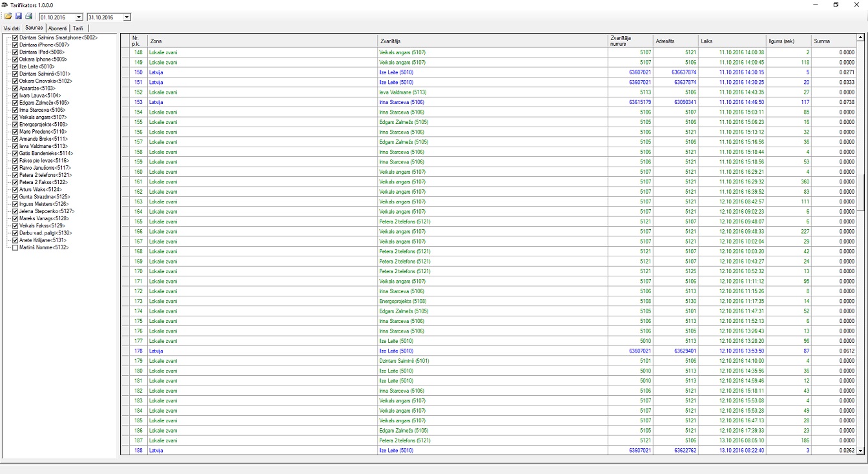
Task: Click the Summa column header
Action: (x=832, y=41)
